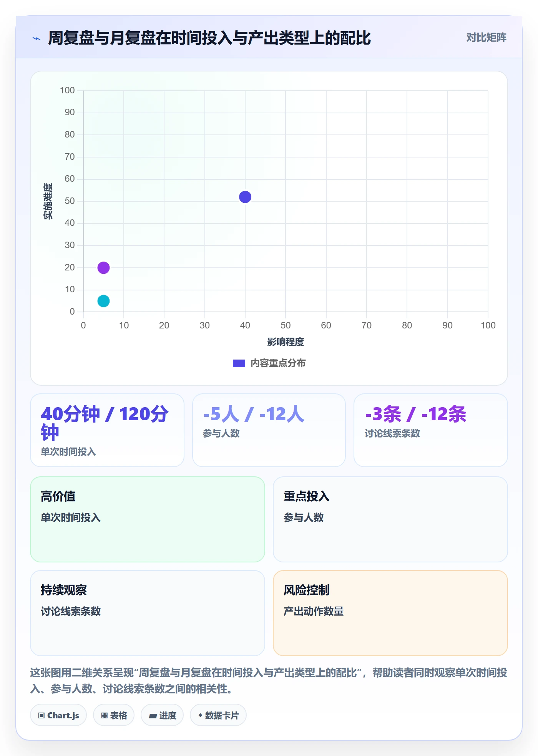Click the lightning bolt icon beside the title
This screenshot has height=756, width=538.
point(37,38)
